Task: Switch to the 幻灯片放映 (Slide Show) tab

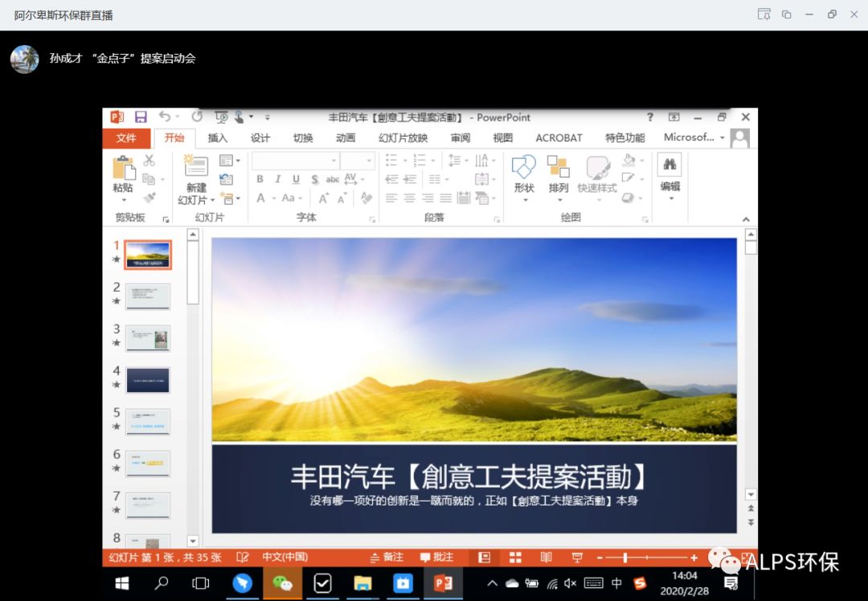Action: (403, 138)
